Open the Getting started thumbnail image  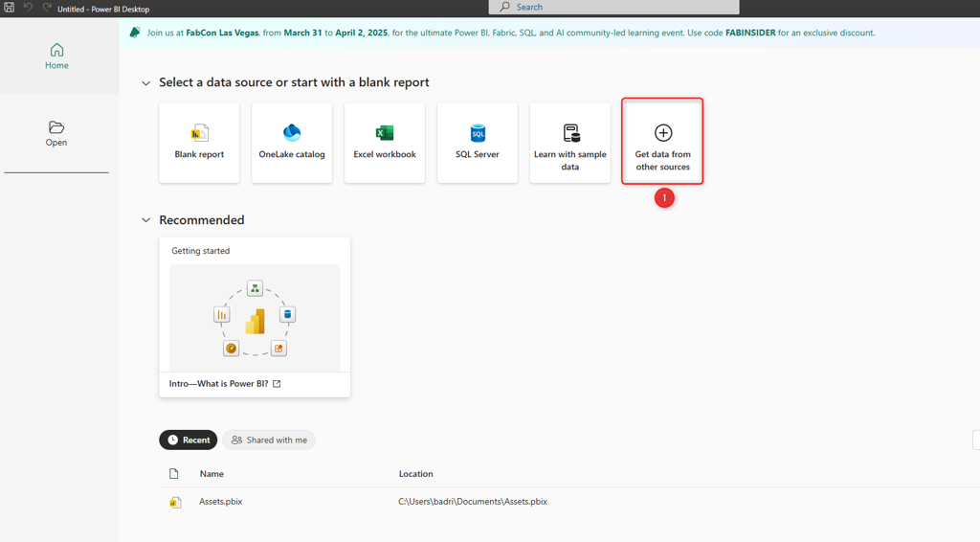pos(255,318)
